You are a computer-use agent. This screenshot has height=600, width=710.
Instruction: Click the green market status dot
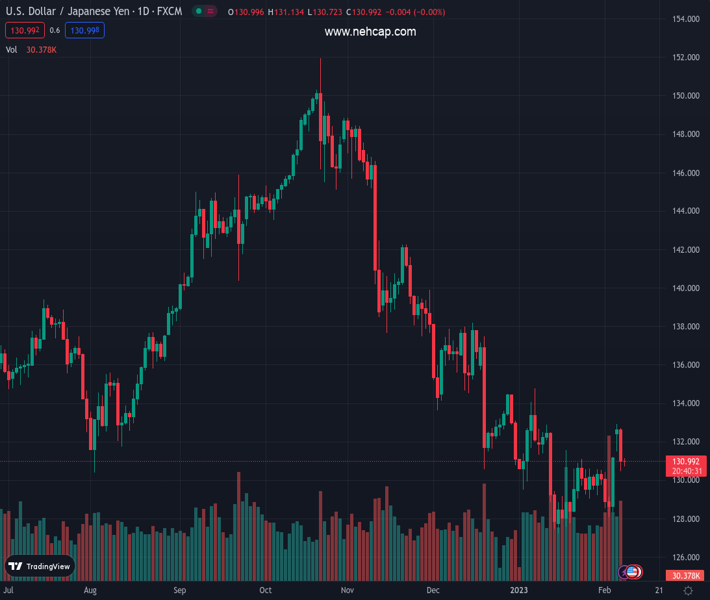pyautogui.click(x=198, y=11)
